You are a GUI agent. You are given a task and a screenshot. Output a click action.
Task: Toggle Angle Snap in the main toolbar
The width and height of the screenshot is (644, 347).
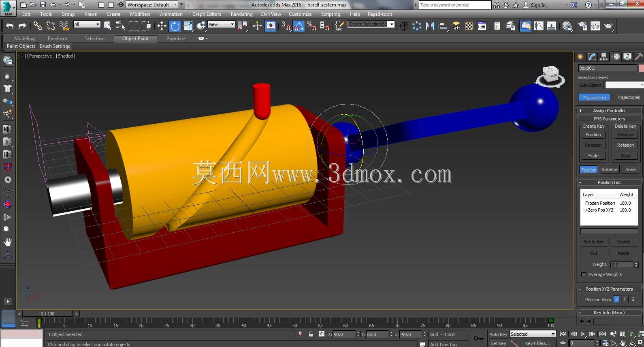pyautogui.click(x=299, y=26)
